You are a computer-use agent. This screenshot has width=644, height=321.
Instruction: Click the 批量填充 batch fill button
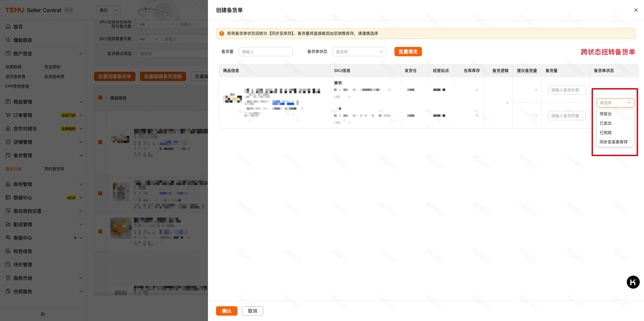point(408,52)
